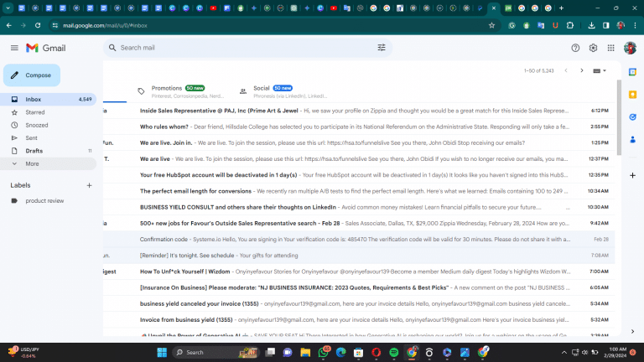The width and height of the screenshot is (644, 362).
Task: Open Google Calendar in side panel
Action: pos(632,73)
